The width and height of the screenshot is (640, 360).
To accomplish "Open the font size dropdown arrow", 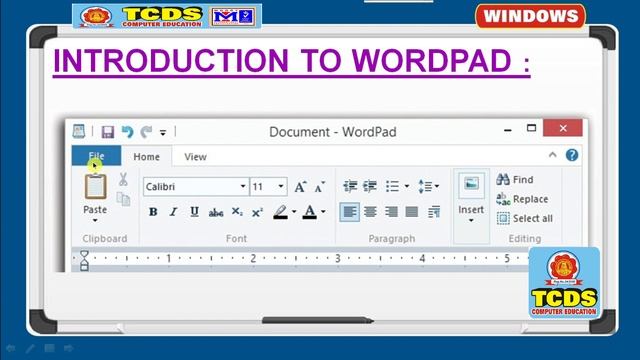I will tap(281, 187).
